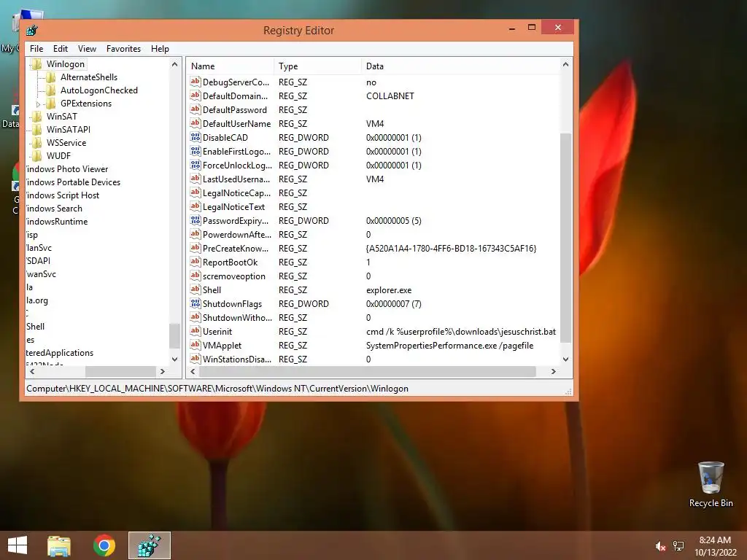Click the Winlogon folder icon in tree
The height and width of the screenshot is (560, 747).
click(x=36, y=64)
